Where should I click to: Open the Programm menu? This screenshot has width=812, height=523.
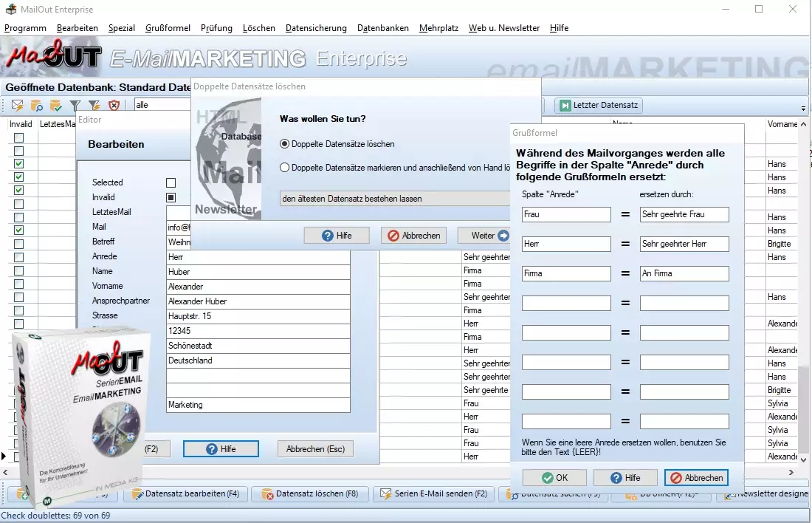[x=25, y=28]
